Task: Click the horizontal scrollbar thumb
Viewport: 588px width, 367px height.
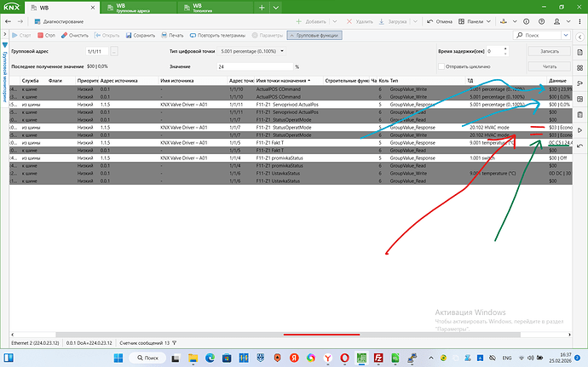Action: (x=288, y=335)
